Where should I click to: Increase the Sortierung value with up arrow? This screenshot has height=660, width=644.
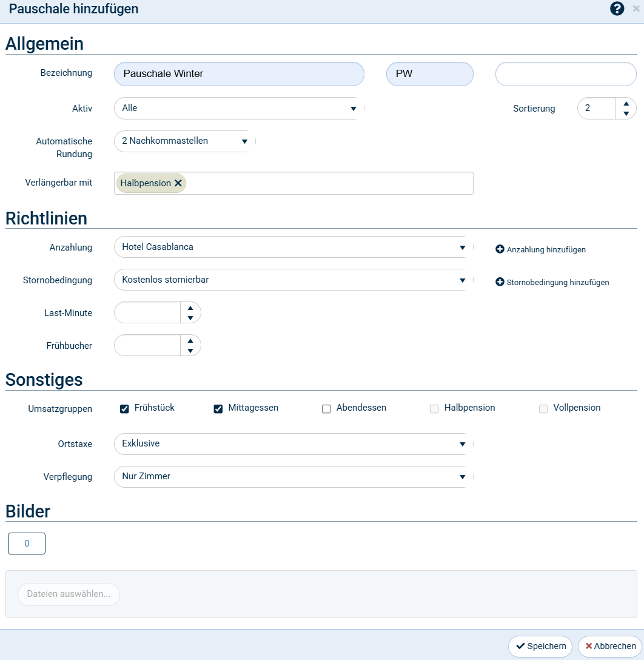[626, 104]
